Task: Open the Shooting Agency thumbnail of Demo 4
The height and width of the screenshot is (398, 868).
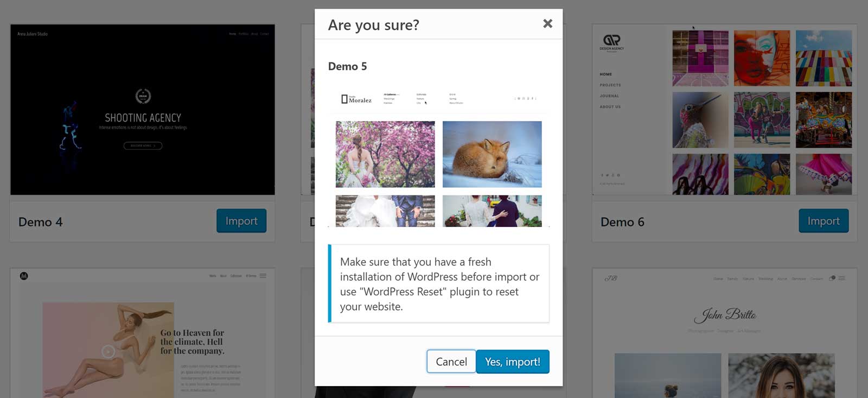Action: pyautogui.click(x=143, y=110)
